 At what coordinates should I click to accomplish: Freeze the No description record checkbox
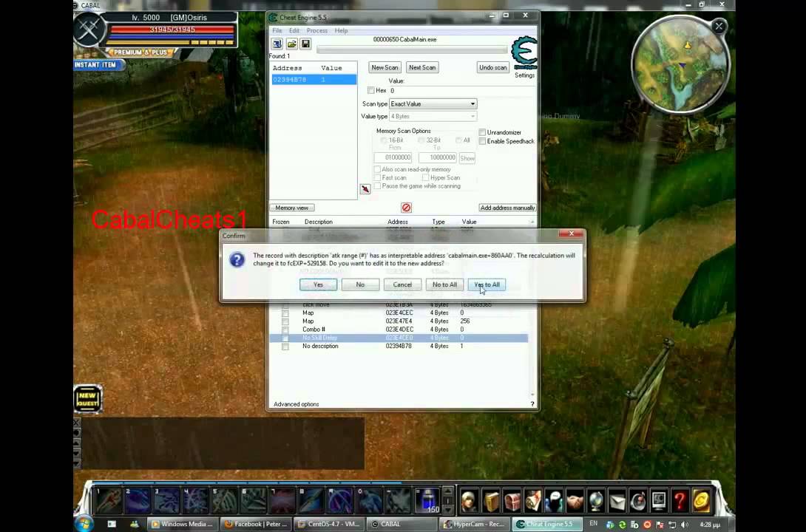(285, 347)
